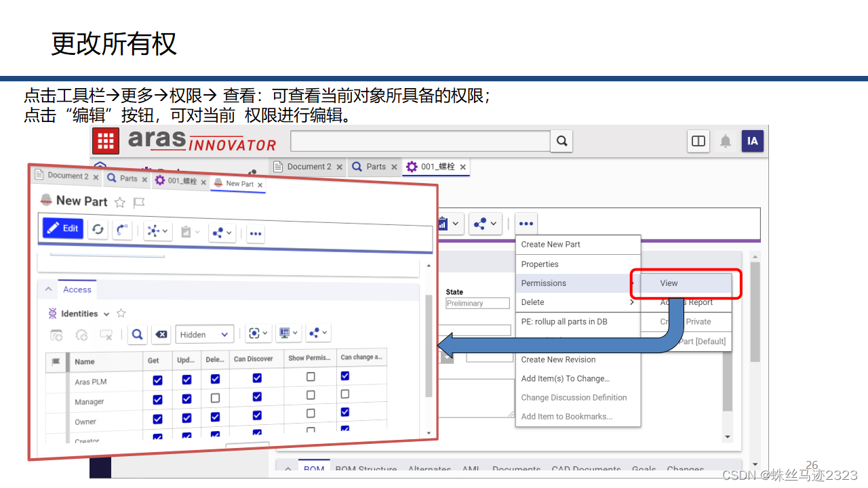Click the star favorite icon next to New Part
Image resolution: width=868 pixels, height=488 pixels.
tap(119, 201)
